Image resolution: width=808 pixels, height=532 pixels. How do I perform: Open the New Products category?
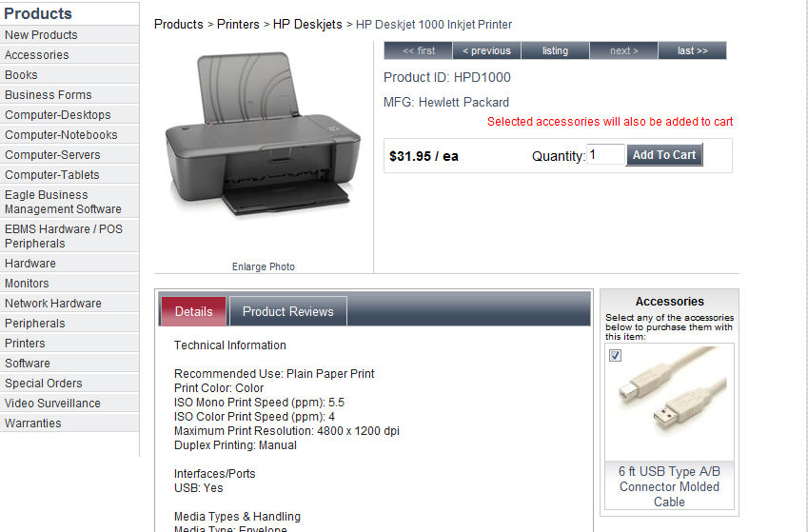[42, 35]
